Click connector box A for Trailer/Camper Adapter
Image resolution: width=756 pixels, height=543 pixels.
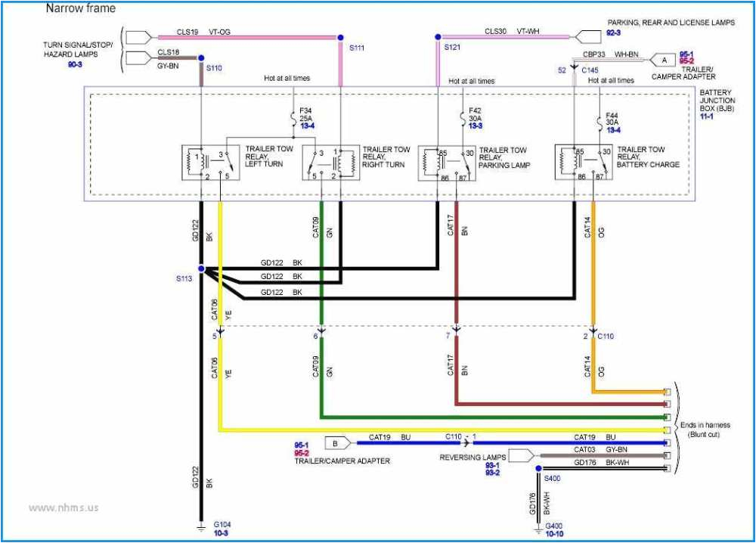coord(663,60)
